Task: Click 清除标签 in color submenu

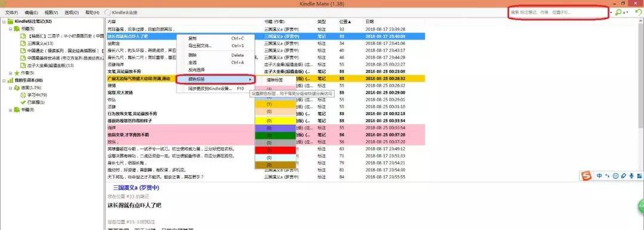Action: [275, 80]
